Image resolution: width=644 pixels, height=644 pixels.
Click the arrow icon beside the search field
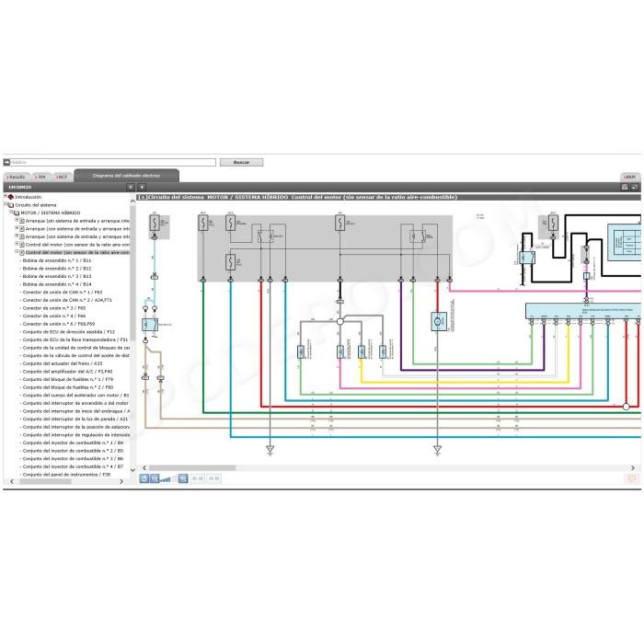(6, 163)
